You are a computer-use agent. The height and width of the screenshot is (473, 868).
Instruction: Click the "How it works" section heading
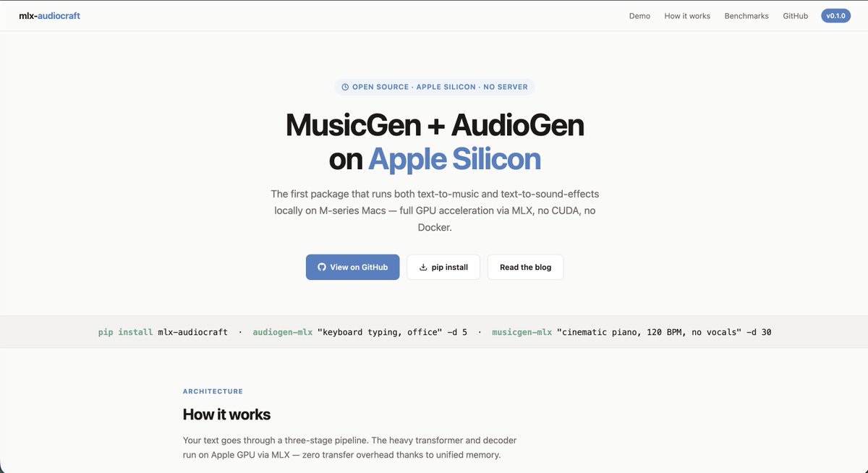[x=226, y=414]
